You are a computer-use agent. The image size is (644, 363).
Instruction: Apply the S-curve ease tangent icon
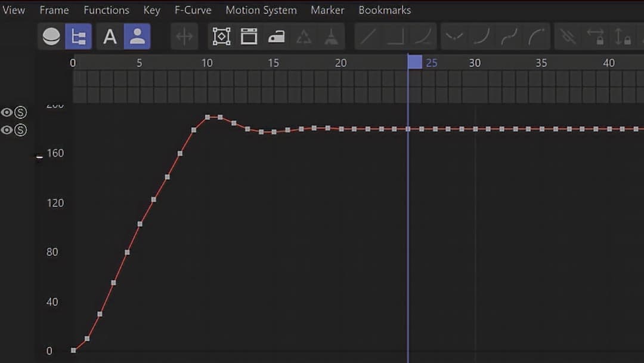(509, 37)
